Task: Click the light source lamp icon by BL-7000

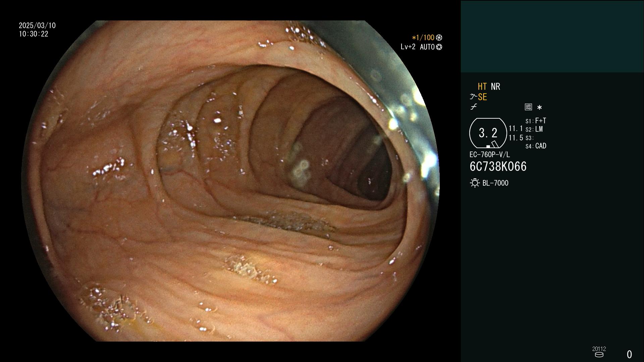Action: click(475, 183)
